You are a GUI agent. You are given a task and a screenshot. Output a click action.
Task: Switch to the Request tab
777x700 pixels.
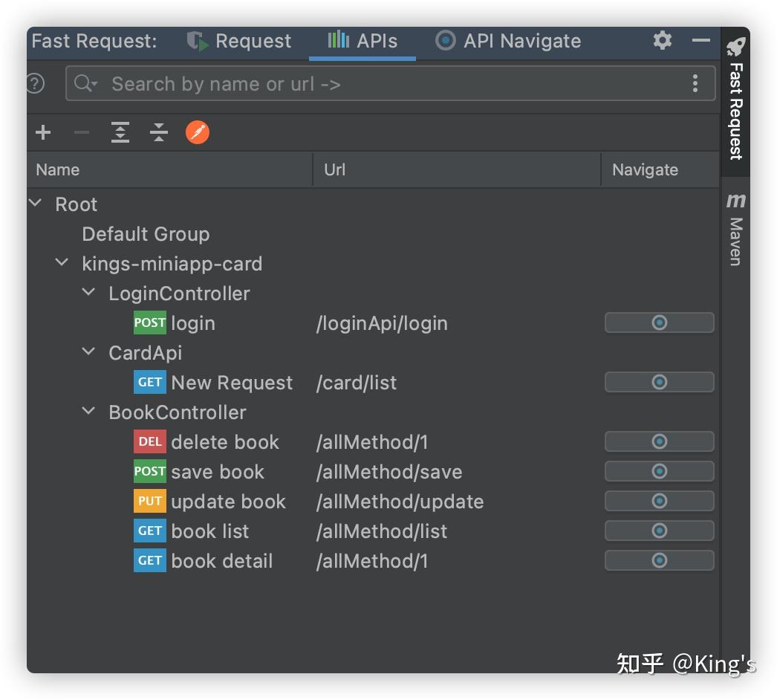coord(239,41)
